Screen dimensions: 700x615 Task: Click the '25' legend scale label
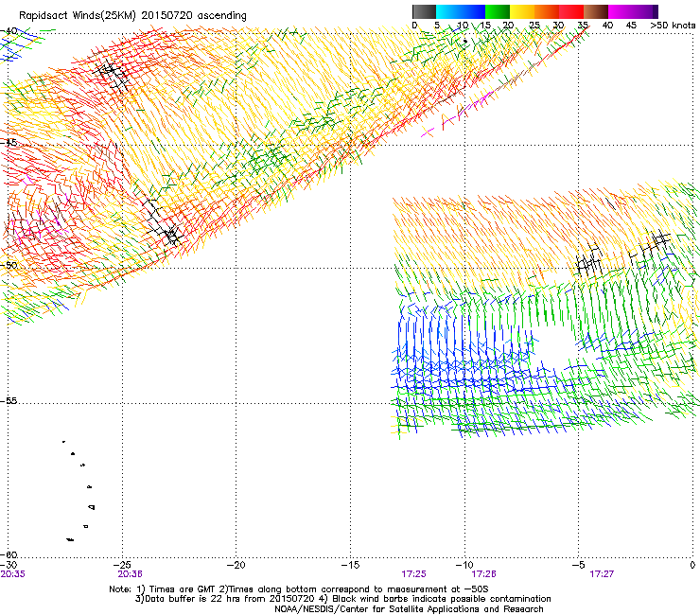pos(534,25)
